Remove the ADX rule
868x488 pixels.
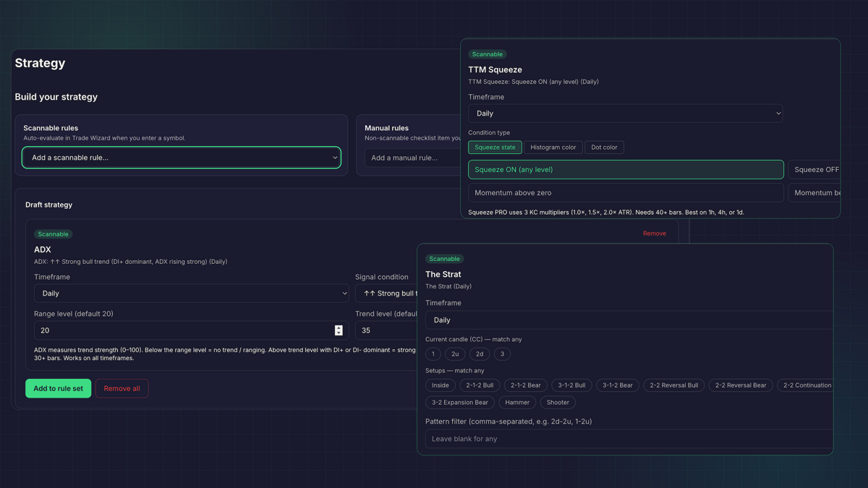click(655, 234)
